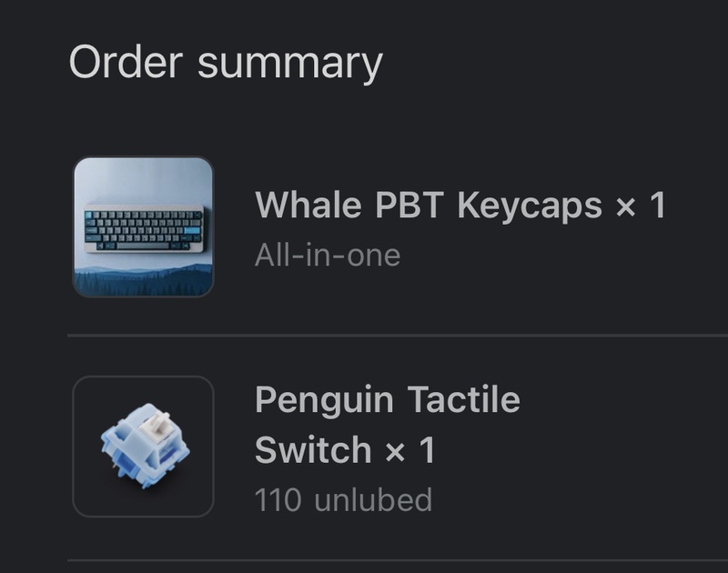Click the All-in-one variant label
This screenshot has width=728, height=573.
[328, 256]
